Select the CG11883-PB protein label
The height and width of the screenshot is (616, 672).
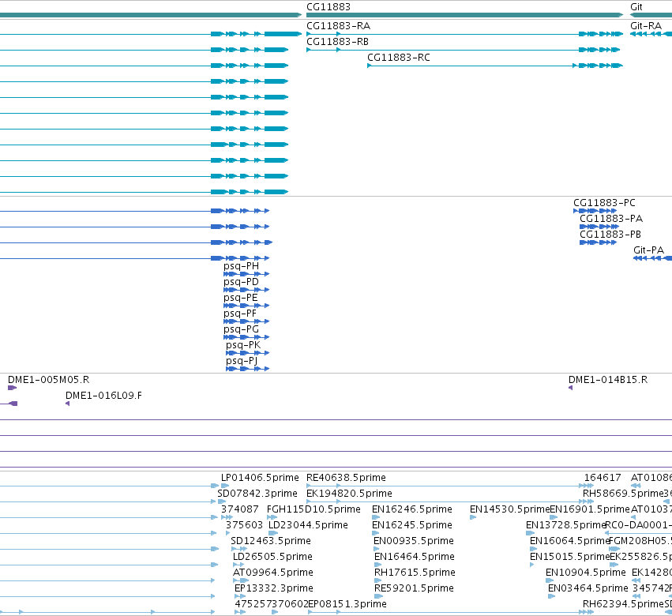pyautogui.click(x=610, y=235)
